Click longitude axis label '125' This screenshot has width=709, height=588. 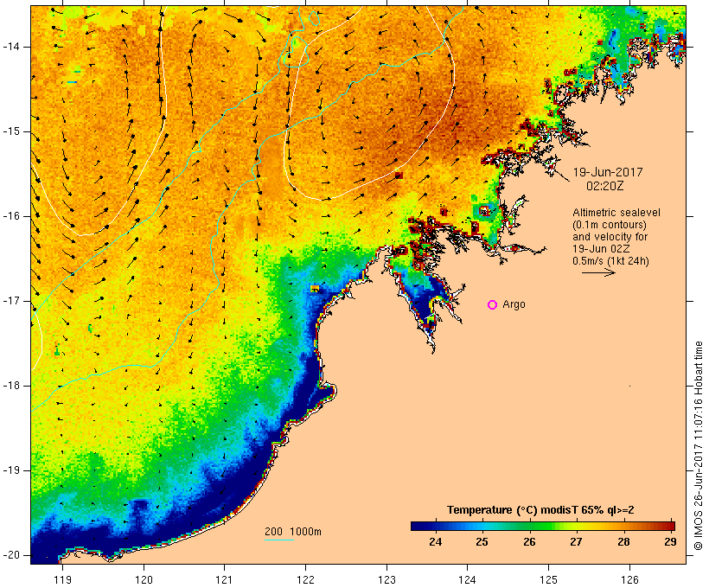click(x=548, y=579)
